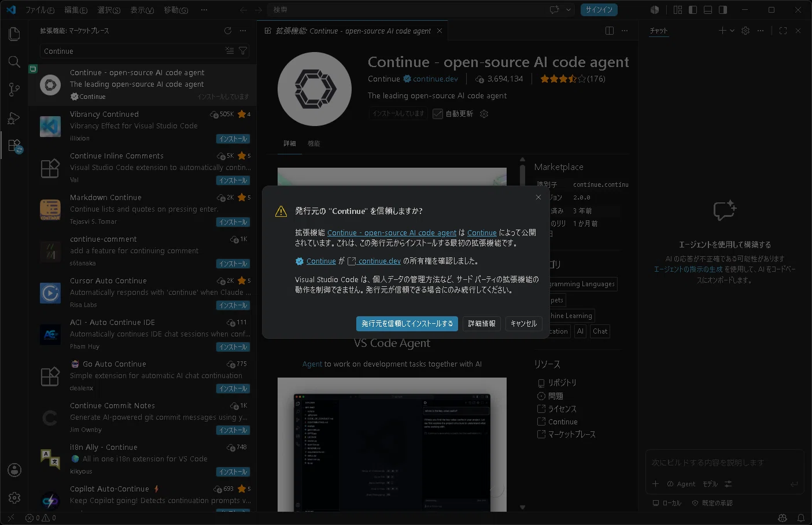Click 発行元を信頼してインストールする button
Image resolution: width=812 pixels, height=525 pixels.
coord(407,324)
